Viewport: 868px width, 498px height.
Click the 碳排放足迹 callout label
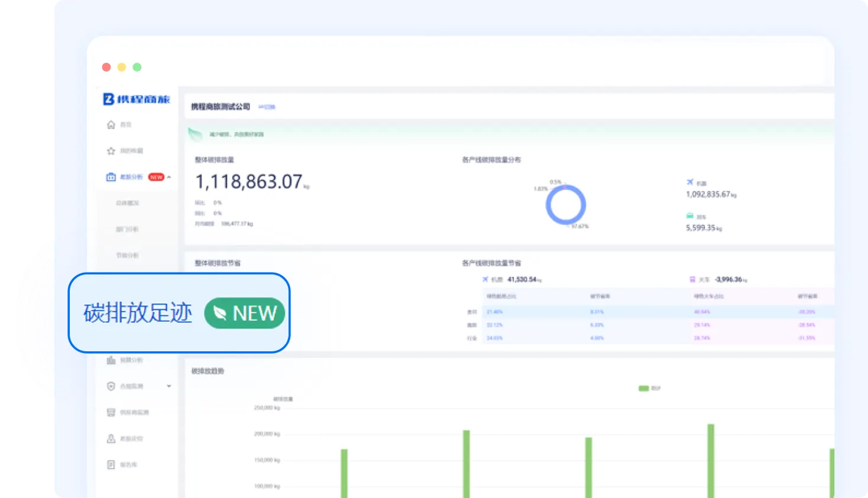click(138, 313)
